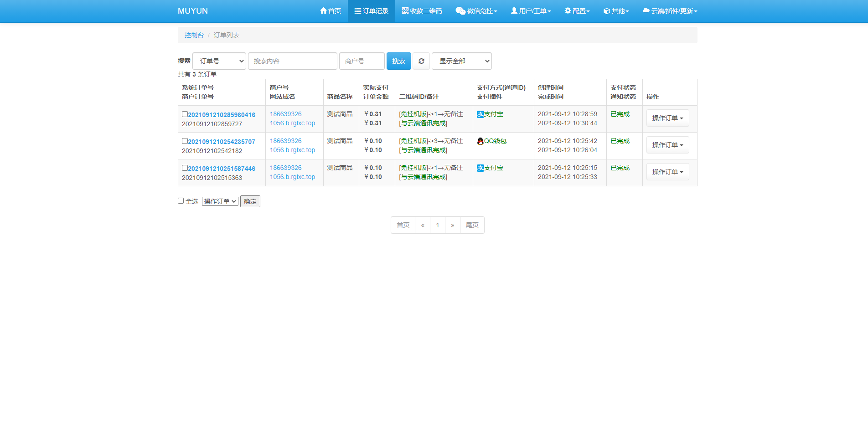Viewport: 868px width, 425px height.
Task: Check the box for order 2021091210285960416
Action: (x=185, y=114)
